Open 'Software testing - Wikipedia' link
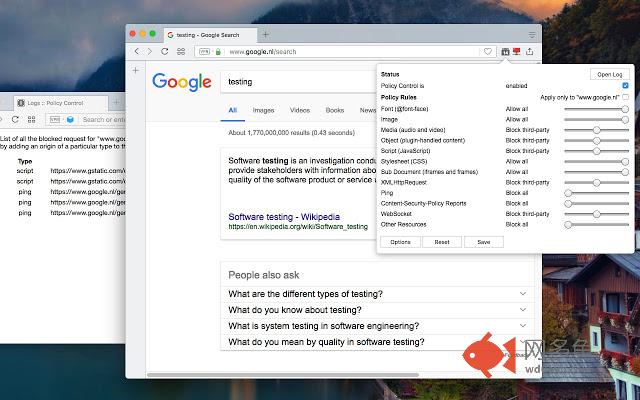This screenshot has width=640, height=400. pyautogui.click(x=282, y=216)
